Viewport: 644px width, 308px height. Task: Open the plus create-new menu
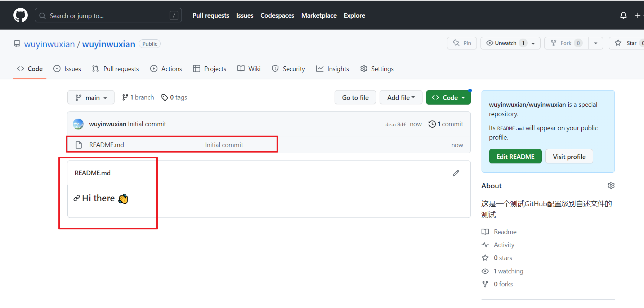point(638,16)
